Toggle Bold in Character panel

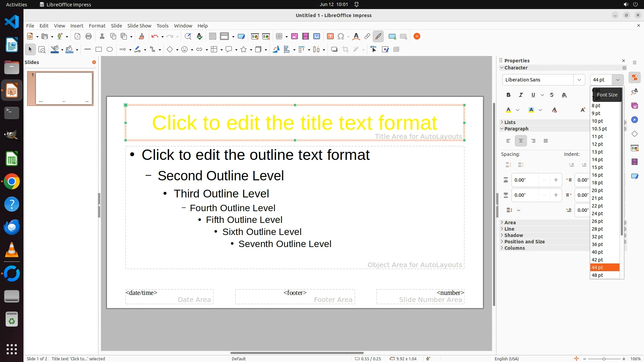coord(508,95)
